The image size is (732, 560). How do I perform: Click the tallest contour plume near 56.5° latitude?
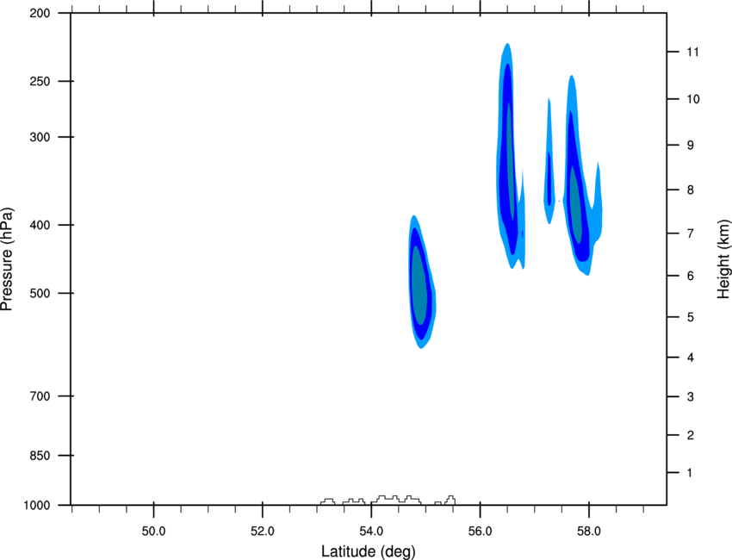click(509, 159)
